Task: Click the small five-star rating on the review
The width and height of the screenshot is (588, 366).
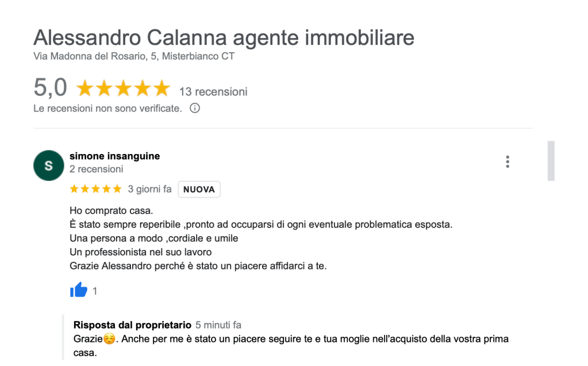Action: pos(95,189)
